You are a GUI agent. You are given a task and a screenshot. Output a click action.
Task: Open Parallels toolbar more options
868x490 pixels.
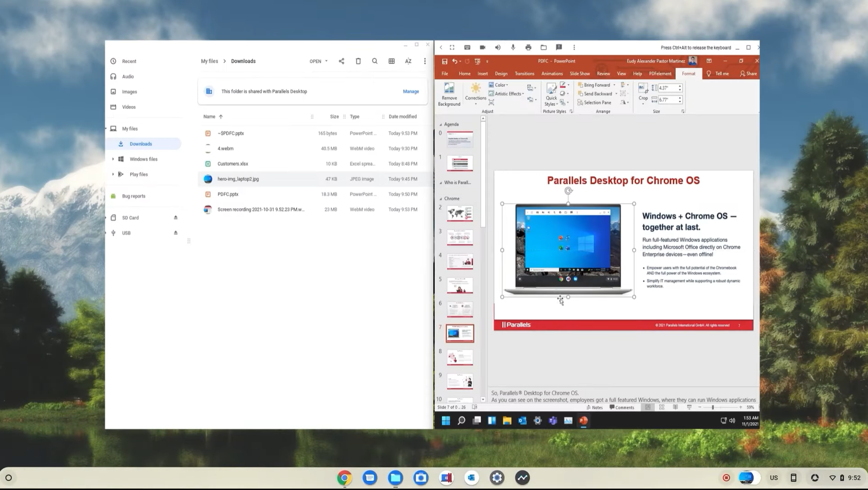coord(574,47)
